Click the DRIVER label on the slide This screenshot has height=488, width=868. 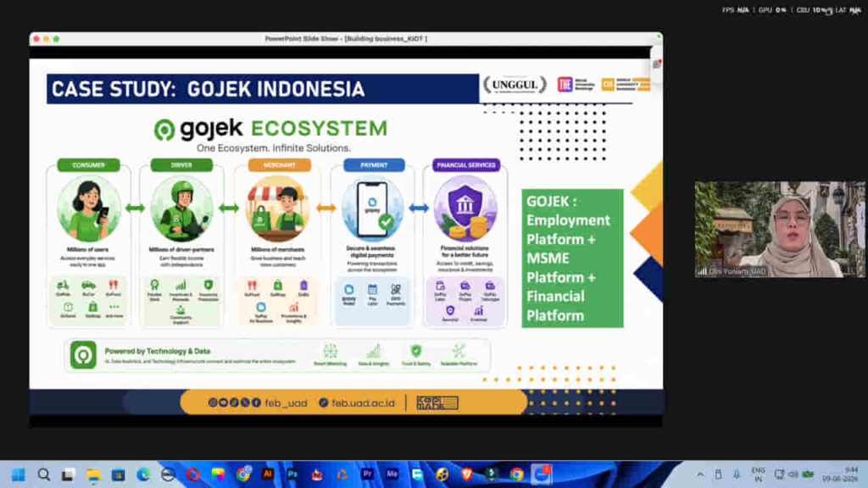point(181,165)
